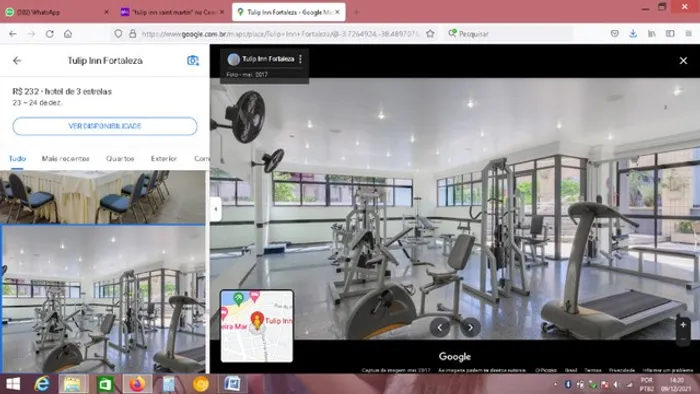Go back in the browser toolbar
Viewport: 700px width, 394px height.
point(13,34)
